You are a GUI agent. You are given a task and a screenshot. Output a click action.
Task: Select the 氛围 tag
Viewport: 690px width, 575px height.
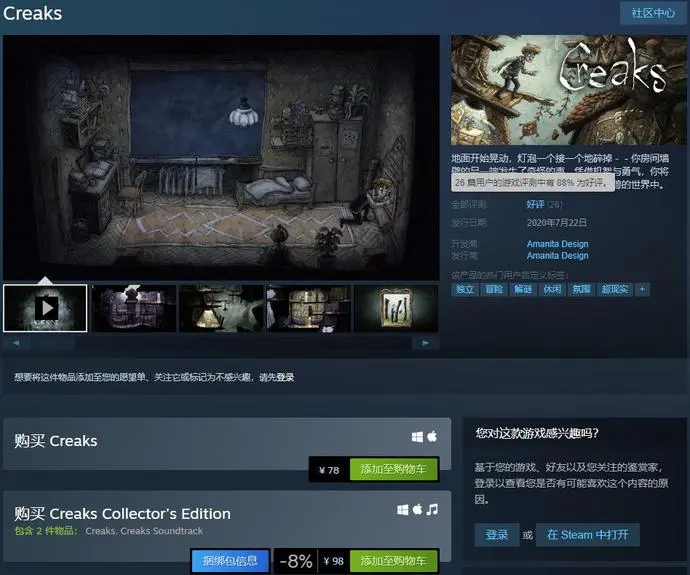pos(581,289)
